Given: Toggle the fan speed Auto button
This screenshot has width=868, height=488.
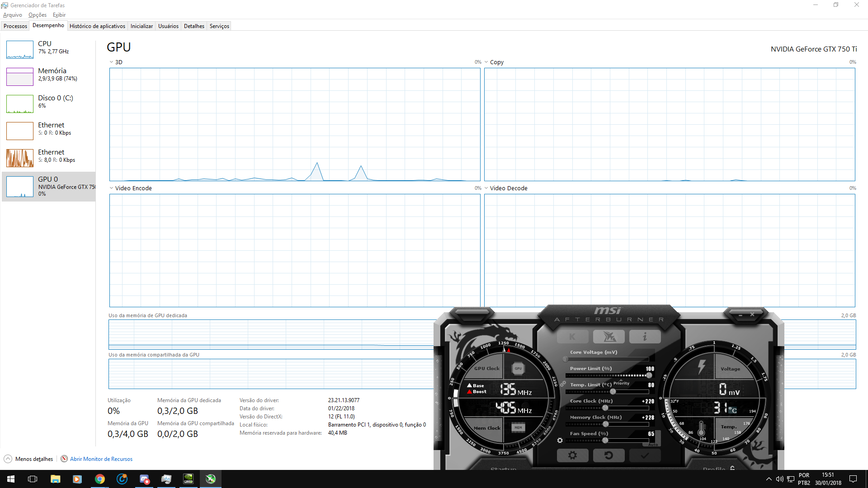Looking at the screenshot, I should [653, 445].
